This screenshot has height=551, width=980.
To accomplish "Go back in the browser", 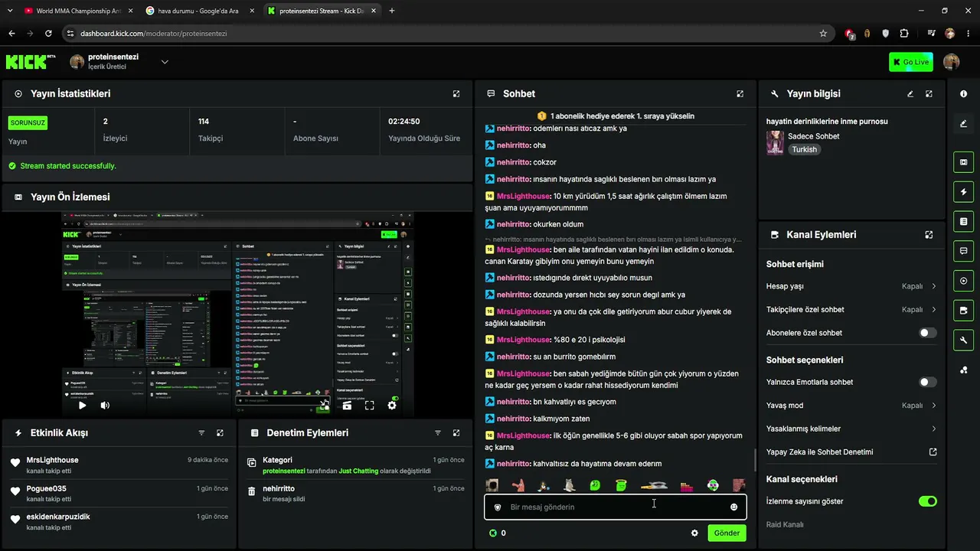I will pos(11,34).
